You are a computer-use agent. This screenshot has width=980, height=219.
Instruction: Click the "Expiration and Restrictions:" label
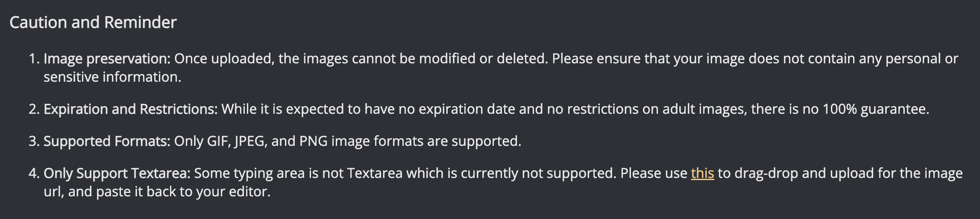click(130, 109)
